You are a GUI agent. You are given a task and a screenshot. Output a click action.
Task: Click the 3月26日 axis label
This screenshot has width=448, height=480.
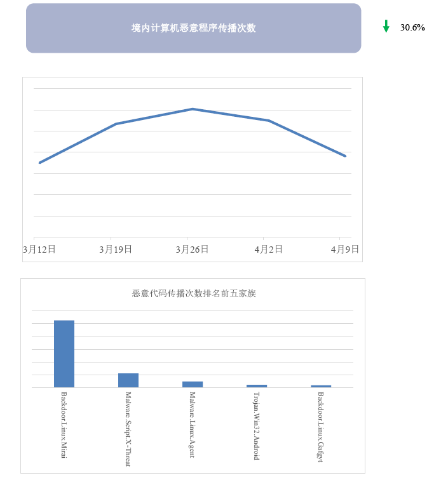[192, 250]
